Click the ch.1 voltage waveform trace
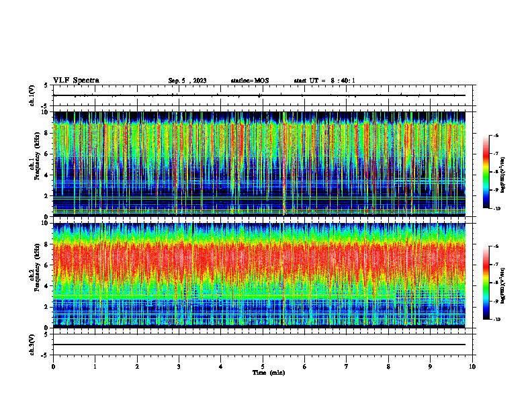The image size is (532, 411). (x=259, y=95)
